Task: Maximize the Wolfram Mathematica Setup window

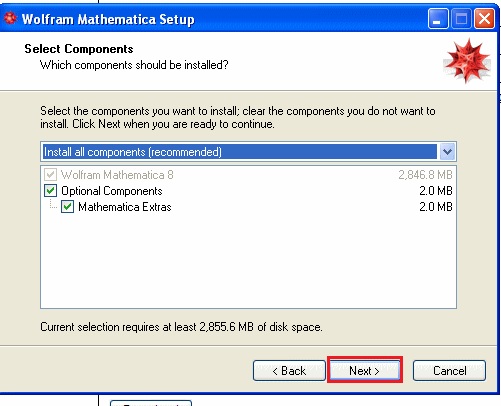Action: pos(461,19)
